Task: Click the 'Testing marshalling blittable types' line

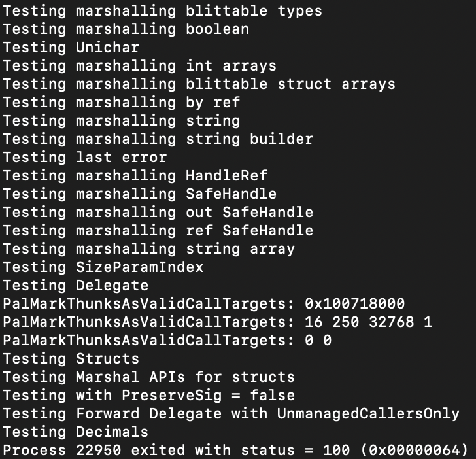Action: click(x=162, y=12)
